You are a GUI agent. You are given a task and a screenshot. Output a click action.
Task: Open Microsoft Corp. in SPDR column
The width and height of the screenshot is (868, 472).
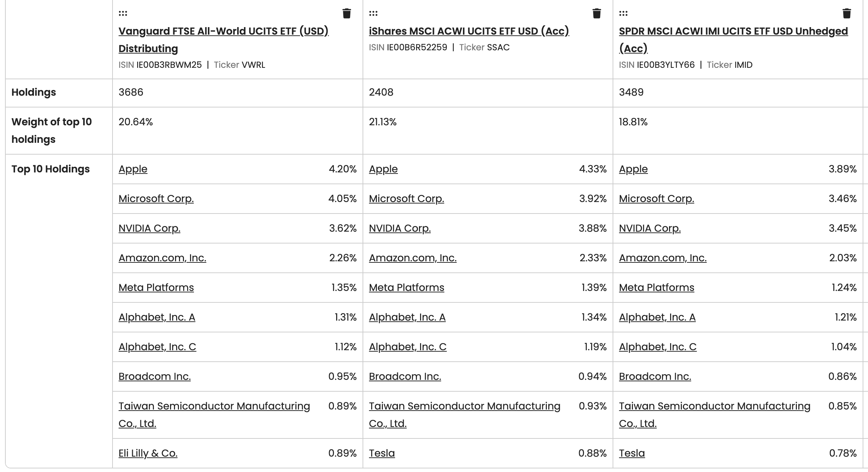click(x=657, y=199)
